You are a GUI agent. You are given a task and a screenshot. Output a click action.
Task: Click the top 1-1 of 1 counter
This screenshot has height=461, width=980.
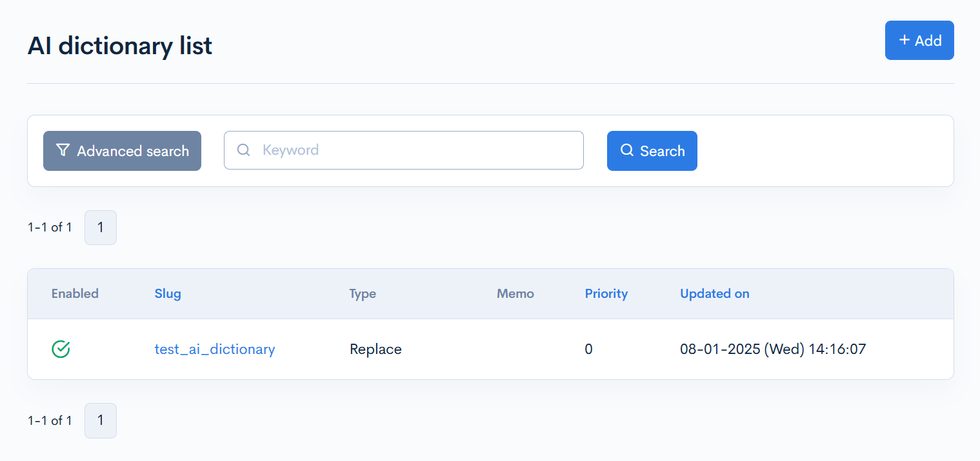pyautogui.click(x=50, y=227)
